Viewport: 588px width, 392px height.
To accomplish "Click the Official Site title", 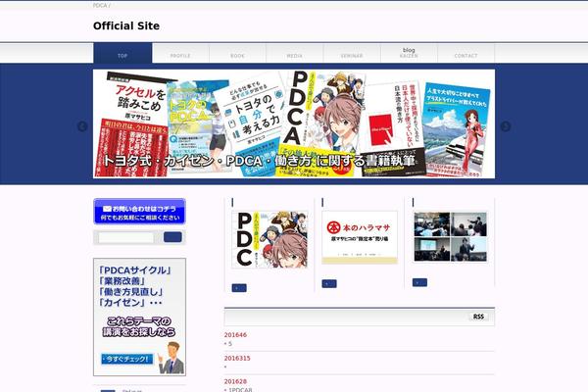I will (126, 25).
